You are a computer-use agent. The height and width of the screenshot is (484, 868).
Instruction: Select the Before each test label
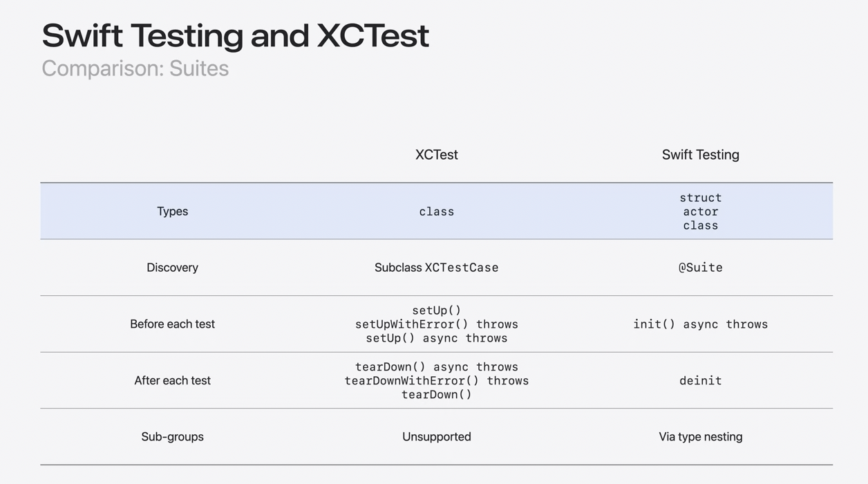click(x=172, y=324)
